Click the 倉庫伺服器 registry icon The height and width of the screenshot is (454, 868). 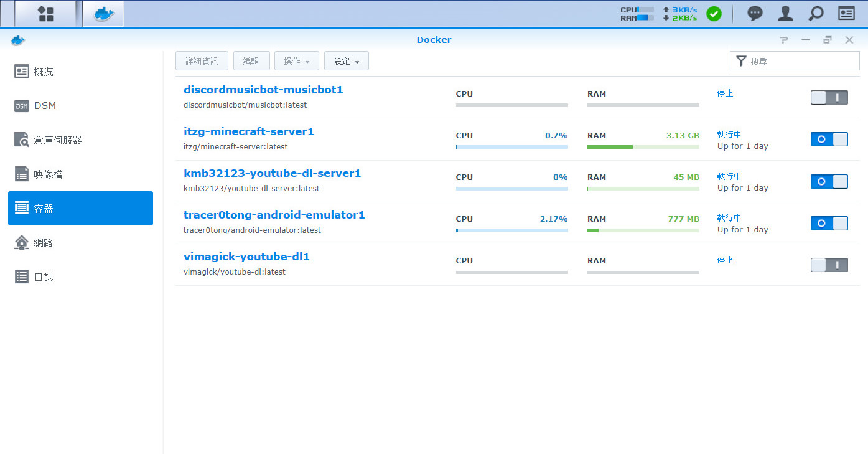[x=22, y=140]
